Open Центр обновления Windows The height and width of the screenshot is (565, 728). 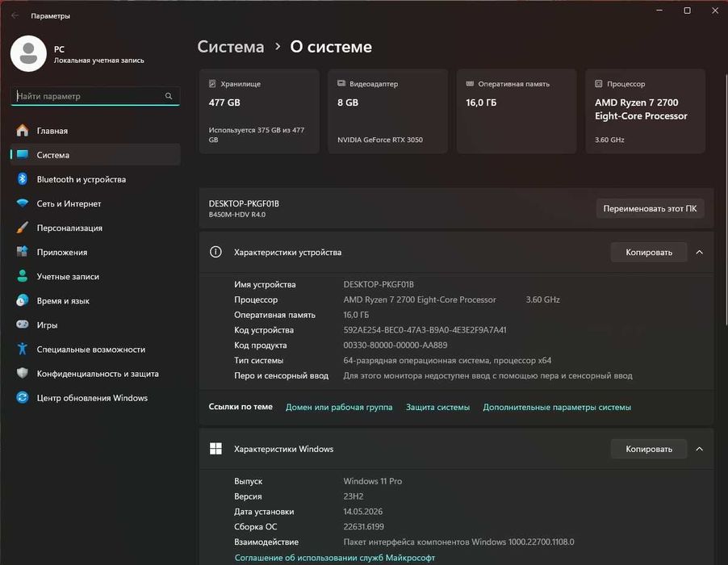(x=95, y=398)
